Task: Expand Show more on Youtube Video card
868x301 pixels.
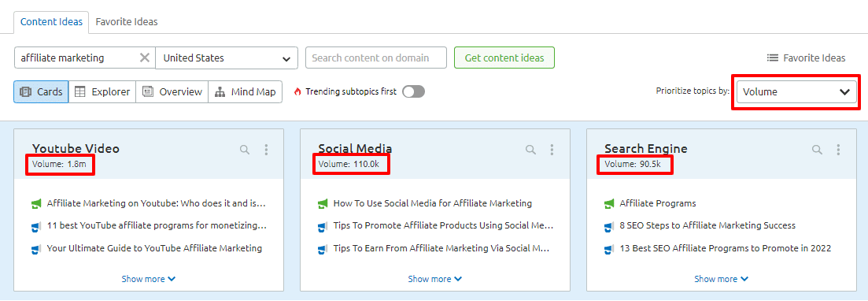Action: click(149, 279)
